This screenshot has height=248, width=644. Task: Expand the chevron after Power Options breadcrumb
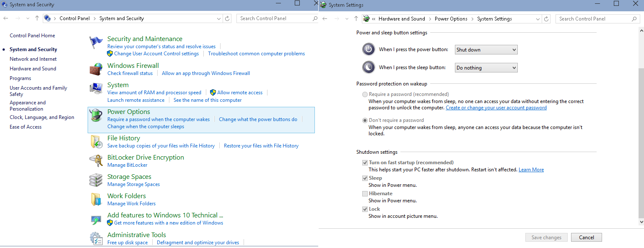pyautogui.click(x=473, y=19)
